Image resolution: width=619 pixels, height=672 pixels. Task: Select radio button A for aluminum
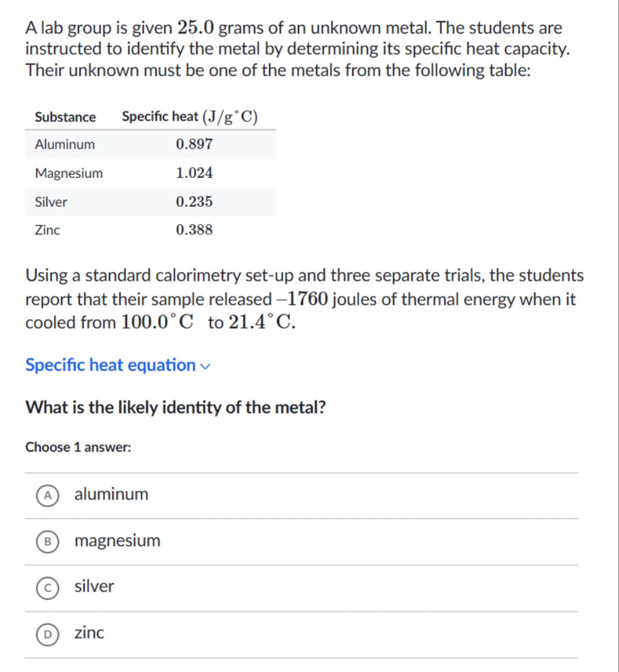point(47,495)
